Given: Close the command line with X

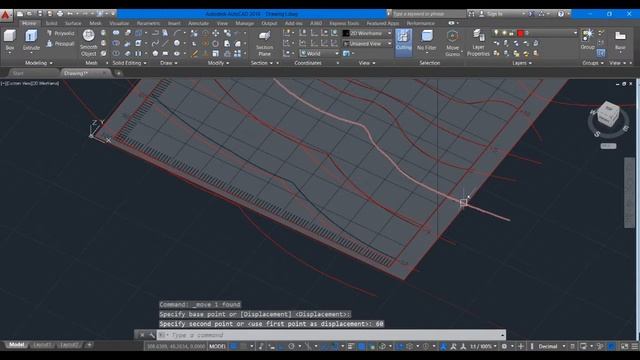Looking at the screenshot, I should pos(142,335).
